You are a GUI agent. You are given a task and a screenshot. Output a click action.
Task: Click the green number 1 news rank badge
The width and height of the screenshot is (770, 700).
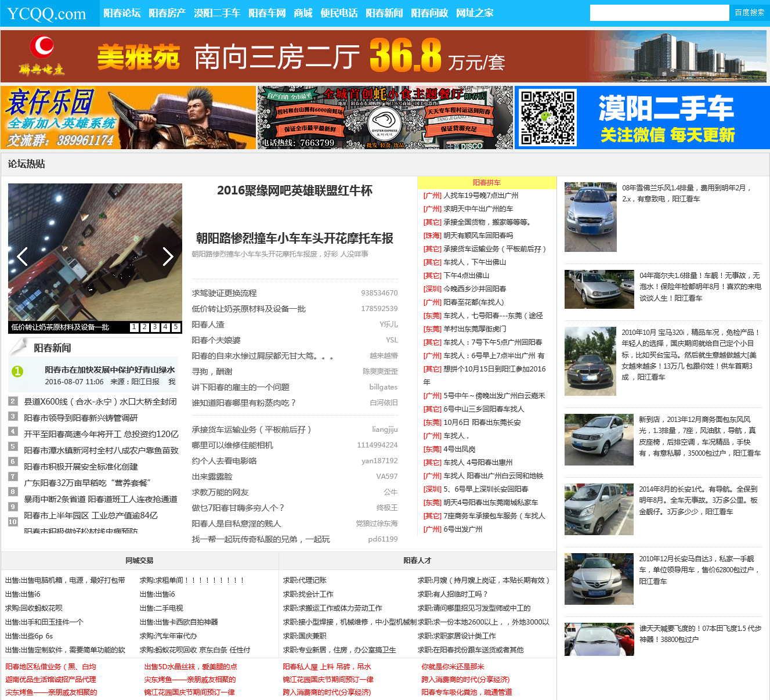coord(17,371)
